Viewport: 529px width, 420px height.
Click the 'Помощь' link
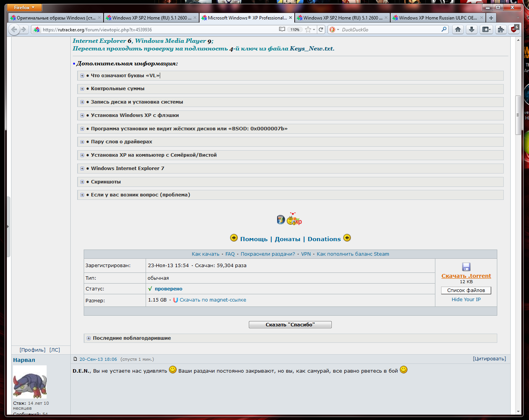pyautogui.click(x=254, y=239)
